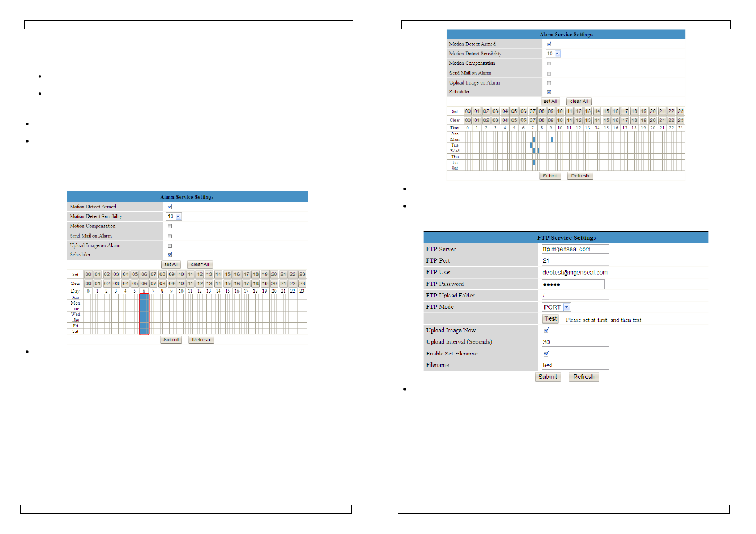Image resolution: width=756 pixels, height=534 pixels.
Task: Click set All in left-page Alarm panel
Action: (x=171, y=264)
